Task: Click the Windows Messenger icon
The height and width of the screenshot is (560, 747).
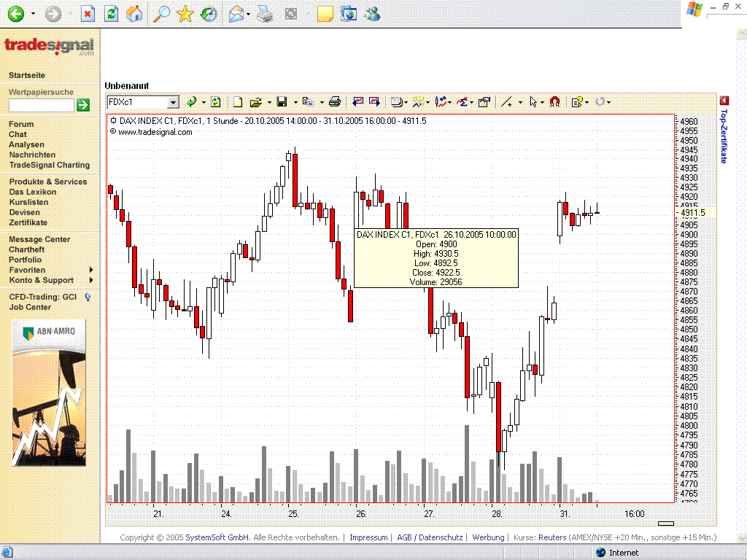Action: [x=372, y=13]
